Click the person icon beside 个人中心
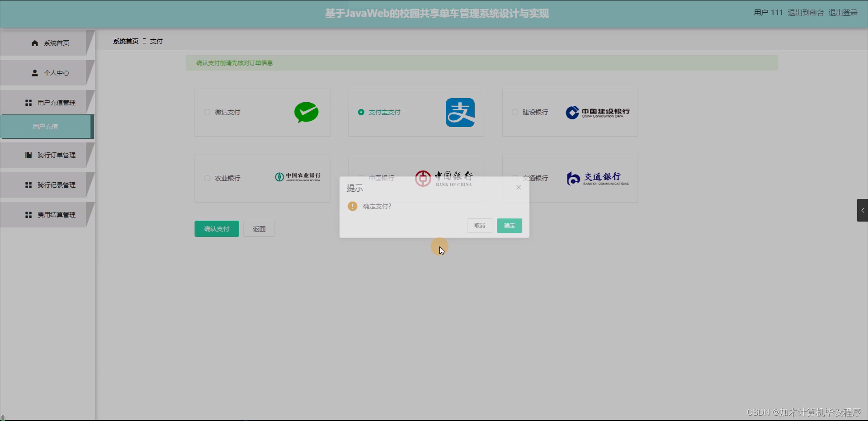Viewport: 868px width, 421px height. click(x=35, y=73)
